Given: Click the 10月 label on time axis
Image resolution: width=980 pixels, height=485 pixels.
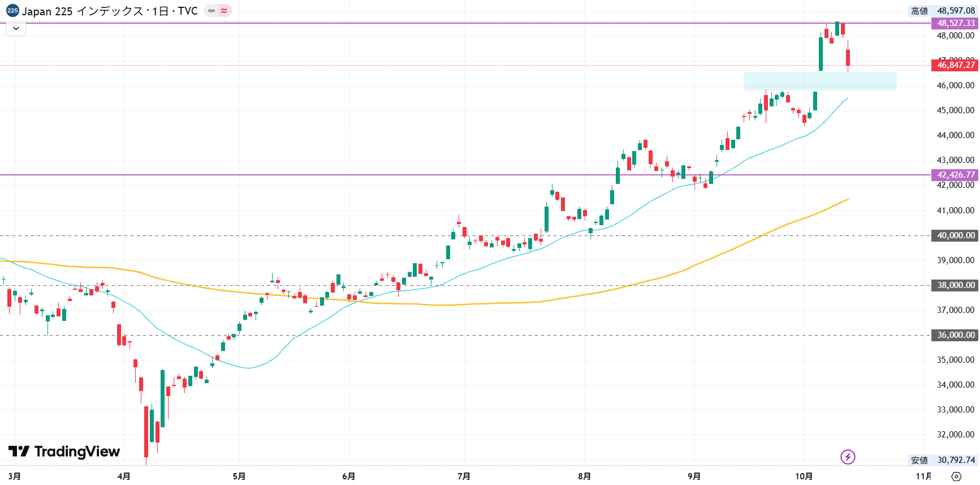Looking at the screenshot, I should (x=804, y=477).
